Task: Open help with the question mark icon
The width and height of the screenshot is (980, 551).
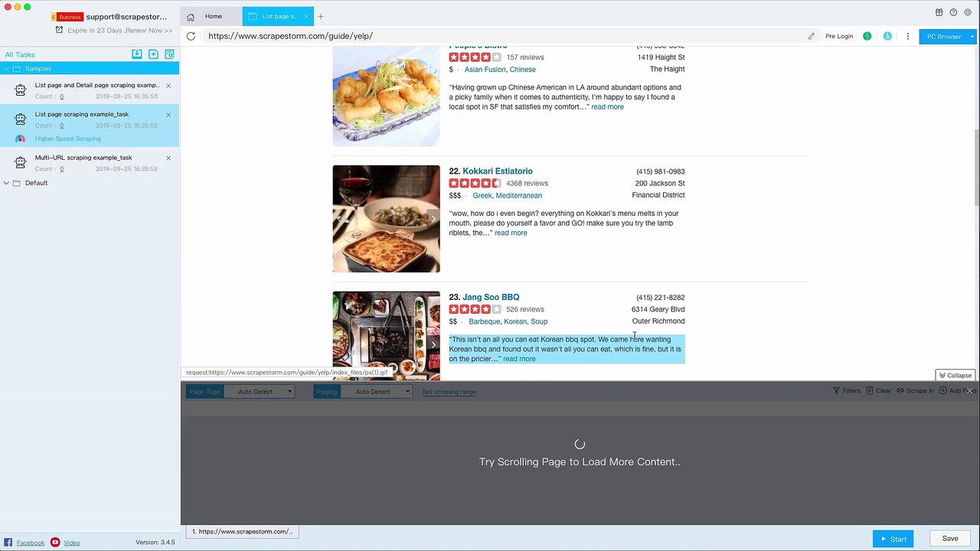Action: [953, 12]
